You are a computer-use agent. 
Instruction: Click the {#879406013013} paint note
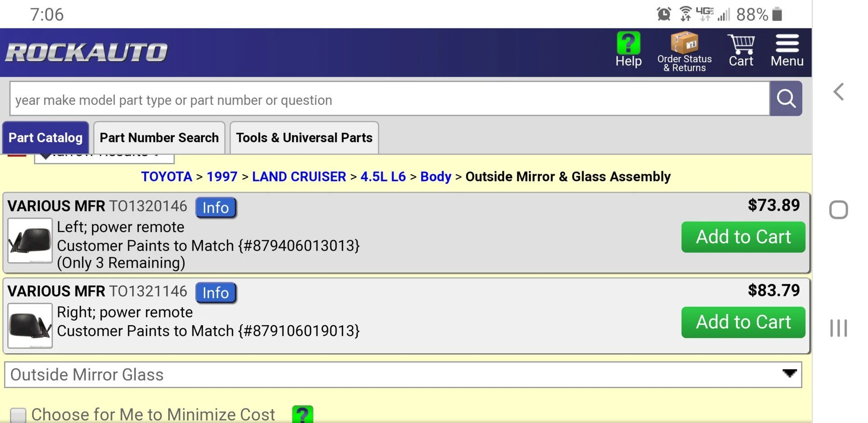[x=299, y=246]
